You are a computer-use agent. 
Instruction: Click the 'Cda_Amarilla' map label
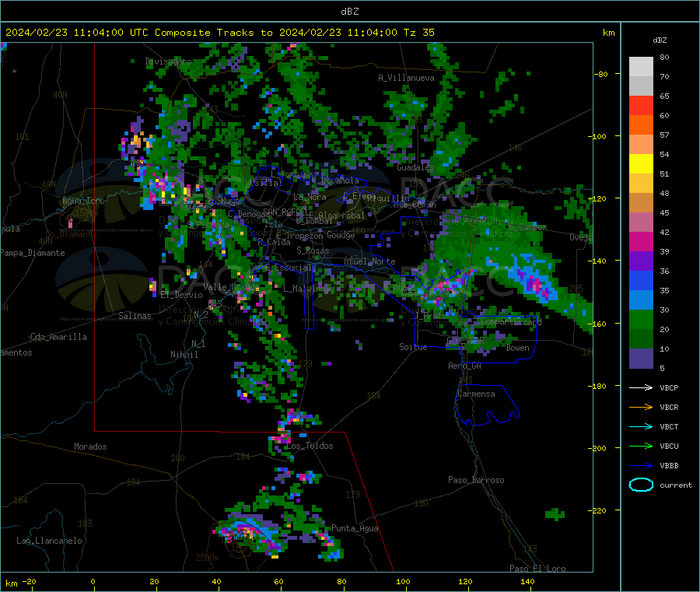tap(58, 337)
